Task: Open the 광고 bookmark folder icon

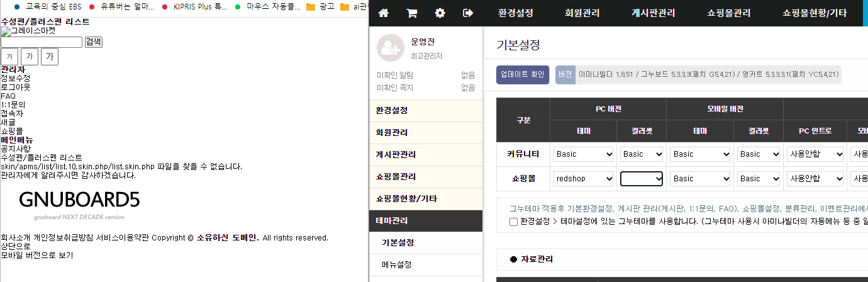Action: 311,7
